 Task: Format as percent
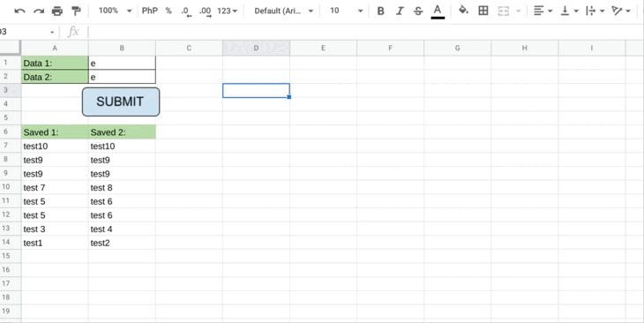168,11
